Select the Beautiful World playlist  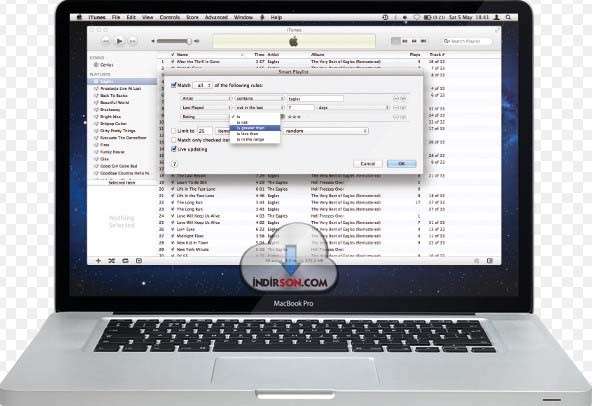(115, 103)
